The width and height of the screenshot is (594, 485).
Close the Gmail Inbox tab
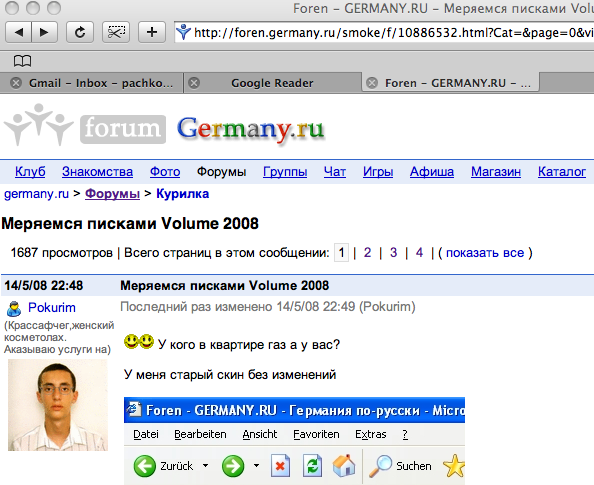pos(16,83)
